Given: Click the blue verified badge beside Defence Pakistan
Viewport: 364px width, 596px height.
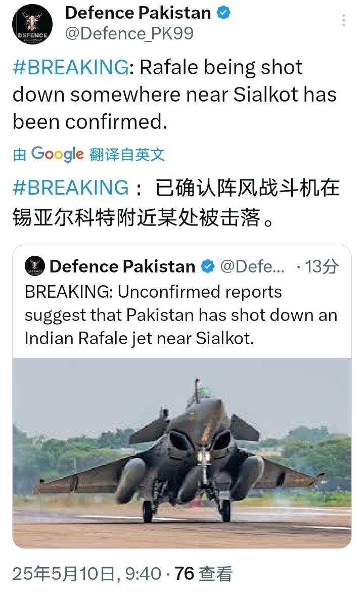Looking at the screenshot, I should click(223, 13).
